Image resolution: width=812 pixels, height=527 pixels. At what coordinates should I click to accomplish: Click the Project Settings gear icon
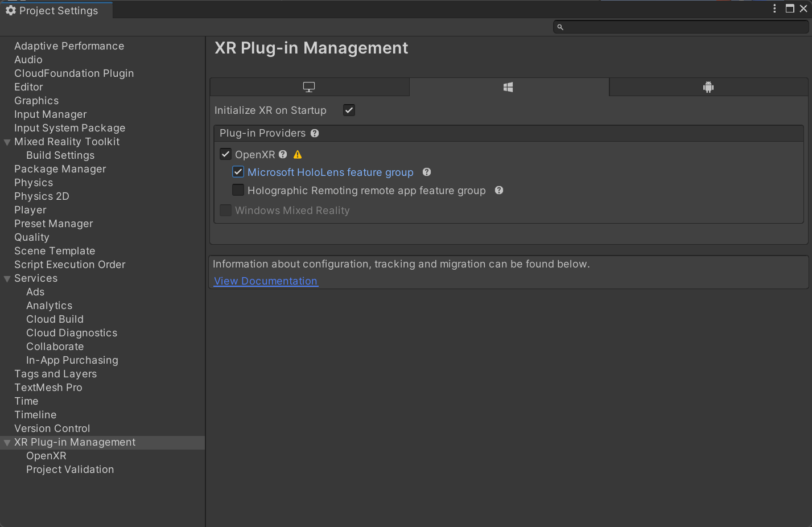pyautogui.click(x=11, y=10)
